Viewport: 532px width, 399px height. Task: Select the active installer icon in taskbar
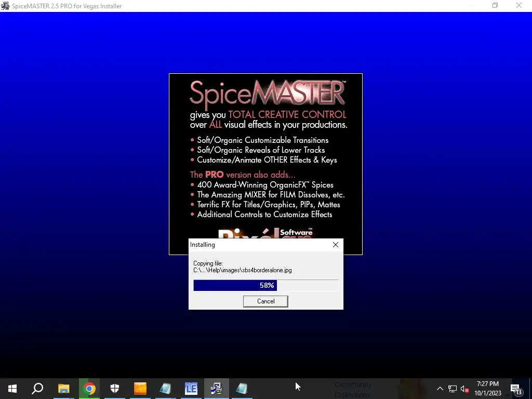216,389
